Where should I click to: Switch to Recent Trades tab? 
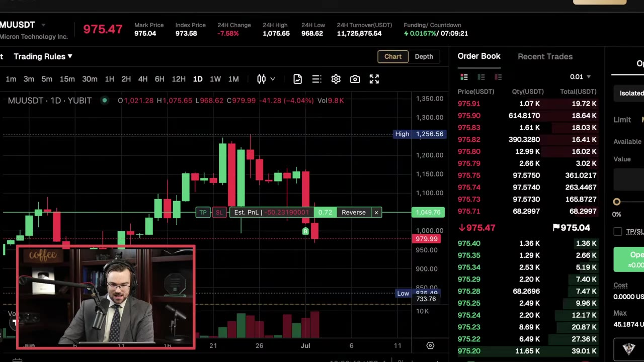pyautogui.click(x=545, y=56)
